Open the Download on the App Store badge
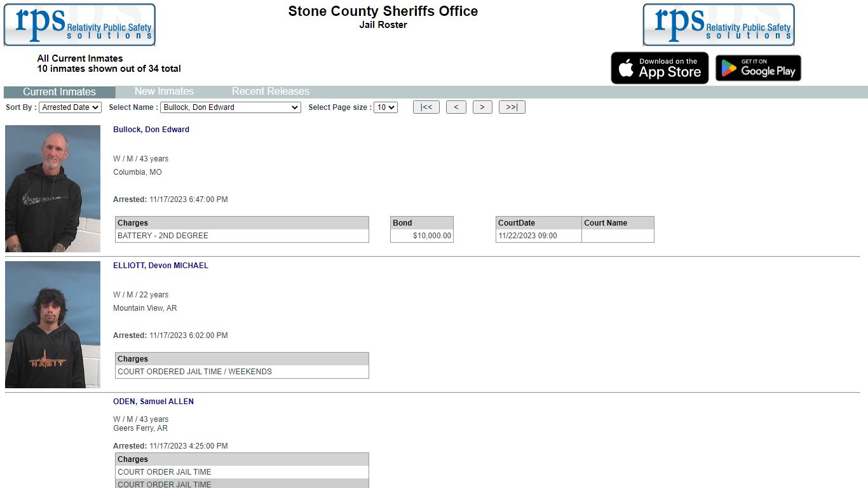 660,68
